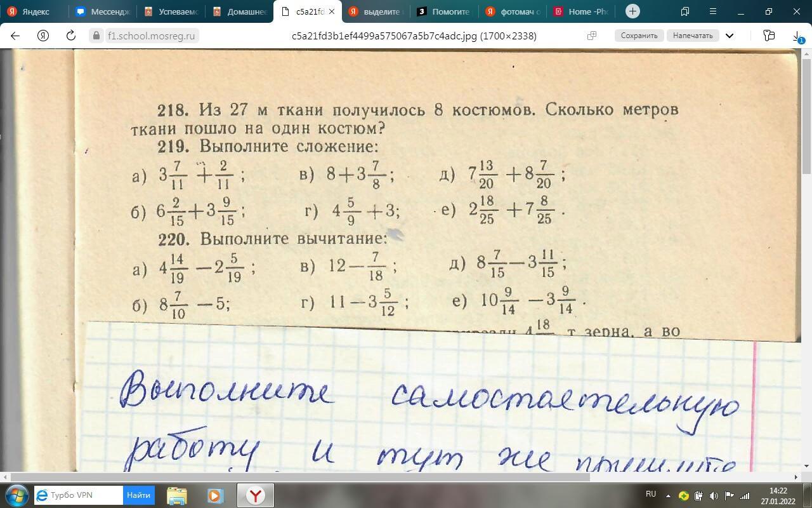Screen dimensions: 812x508
Task: Click the Напечатать button
Action: point(693,36)
